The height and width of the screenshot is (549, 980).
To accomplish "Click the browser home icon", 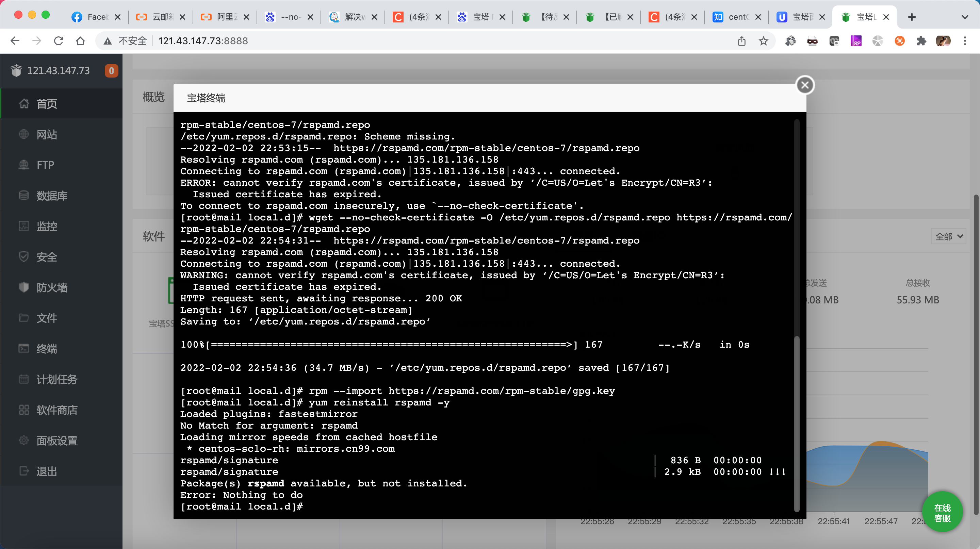I will (x=80, y=41).
